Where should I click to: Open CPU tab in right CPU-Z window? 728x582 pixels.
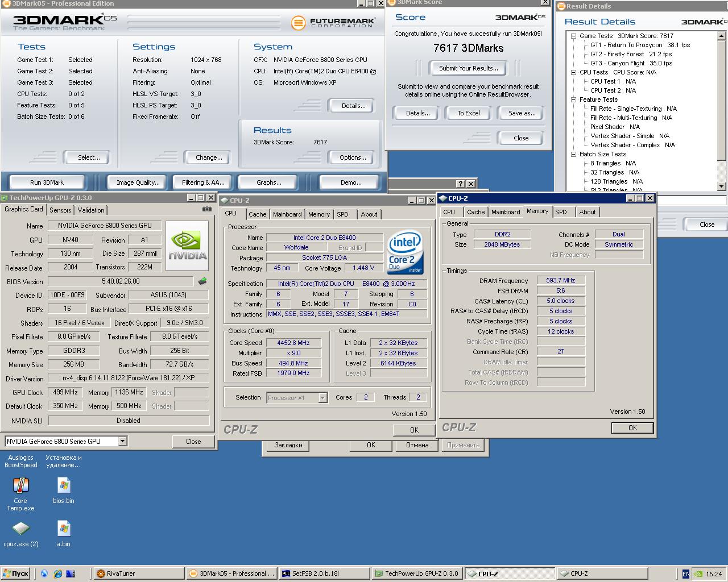tap(449, 212)
